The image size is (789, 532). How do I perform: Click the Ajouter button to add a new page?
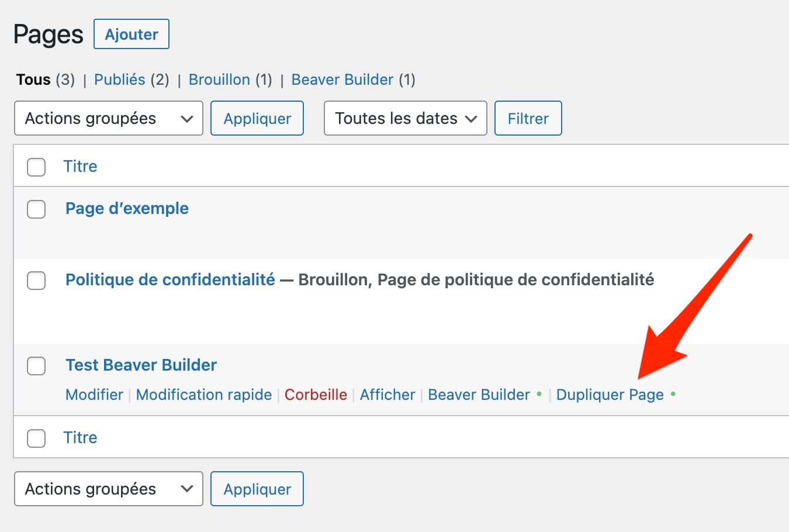(131, 34)
